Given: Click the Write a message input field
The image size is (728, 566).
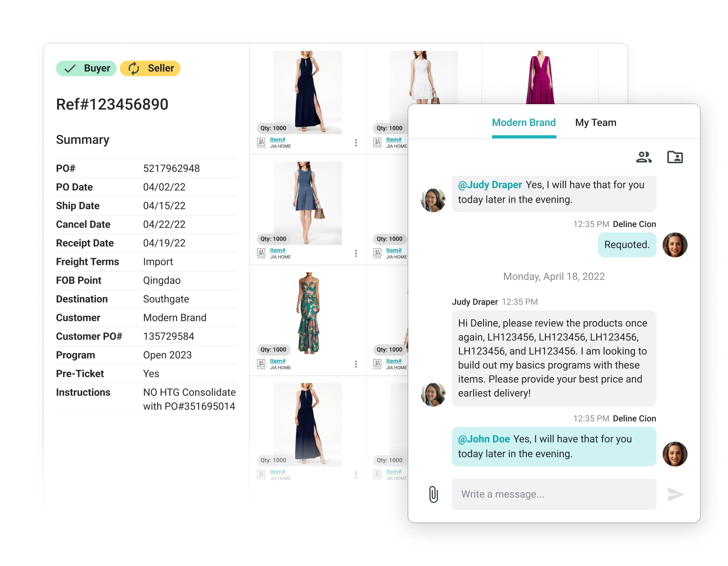Looking at the screenshot, I should (x=554, y=494).
